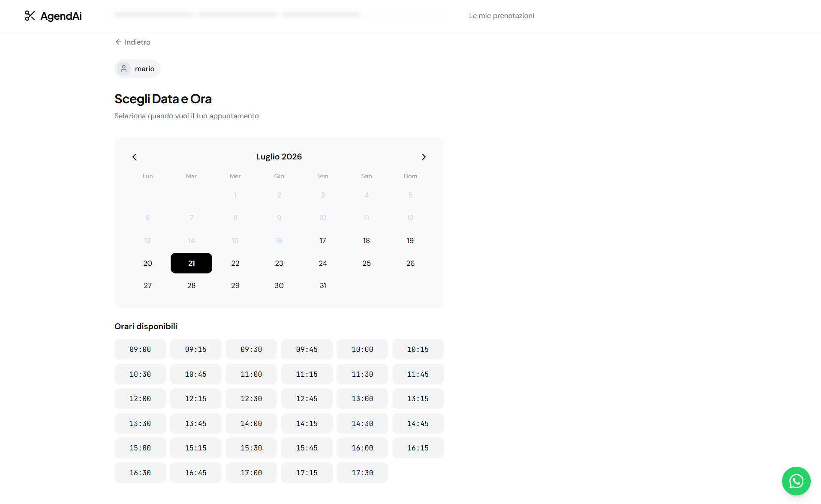
Task: Select the 13:15 time slot
Action: click(x=418, y=399)
